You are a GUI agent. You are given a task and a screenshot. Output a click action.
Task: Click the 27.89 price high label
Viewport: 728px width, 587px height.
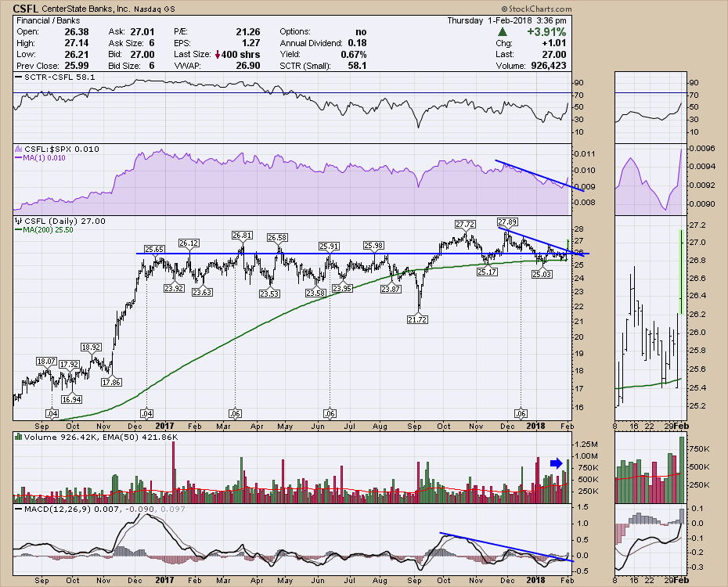(x=507, y=221)
